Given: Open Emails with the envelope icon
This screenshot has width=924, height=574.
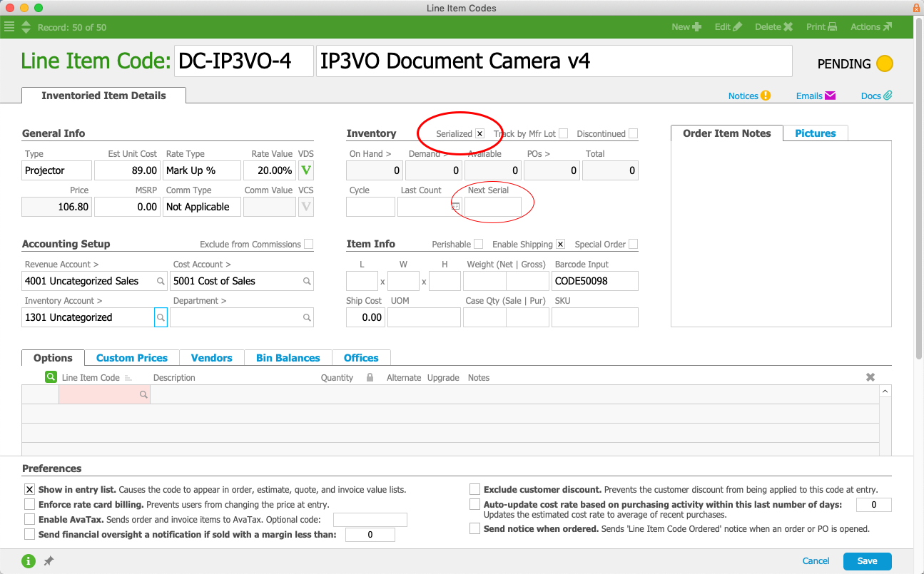Looking at the screenshot, I should click(816, 96).
